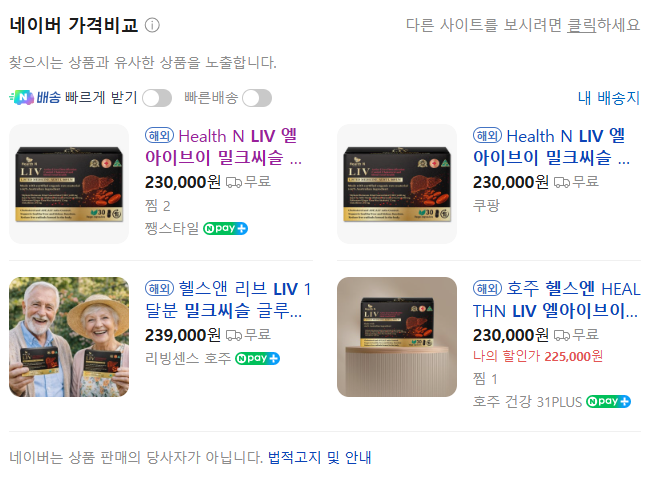This screenshot has height=477, width=657.
Task: Open 헬스앤 리브 LIV 1달분 listing title
Action: click(x=228, y=300)
